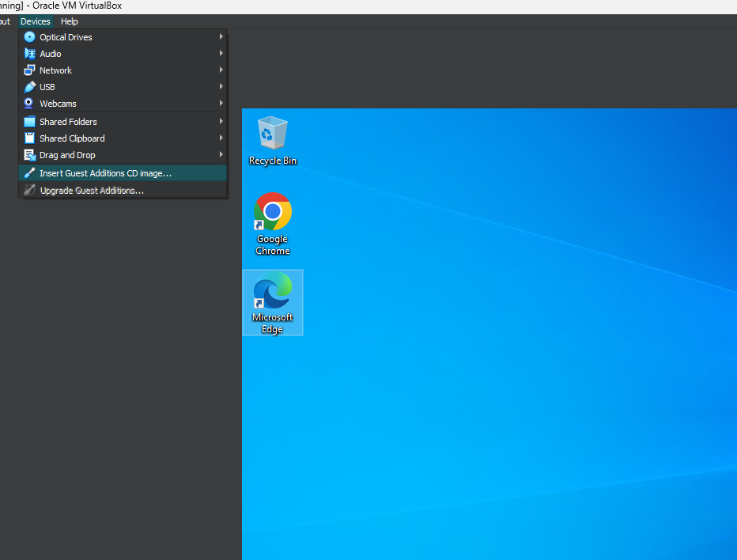Open the Help menu
737x560 pixels.
pos(70,21)
